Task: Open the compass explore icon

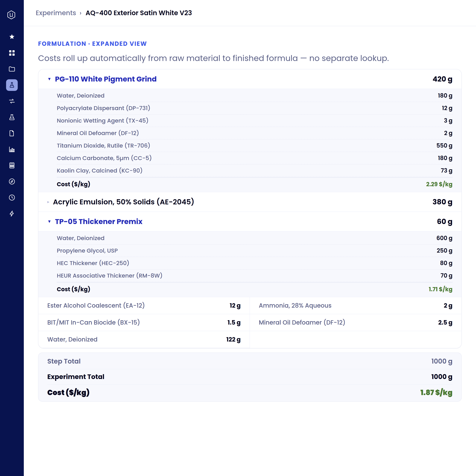Action: [12, 182]
